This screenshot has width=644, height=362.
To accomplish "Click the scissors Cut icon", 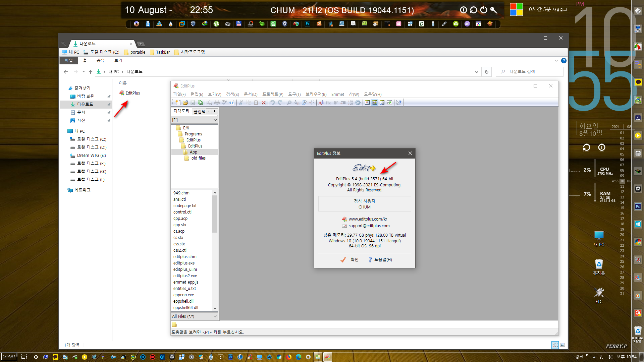I will (x=240, y=103).
